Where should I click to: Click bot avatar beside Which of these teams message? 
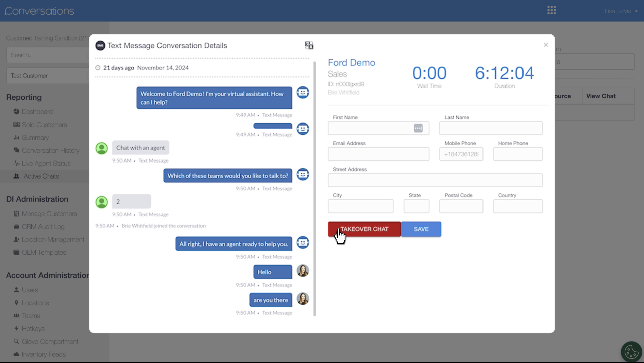303,174
